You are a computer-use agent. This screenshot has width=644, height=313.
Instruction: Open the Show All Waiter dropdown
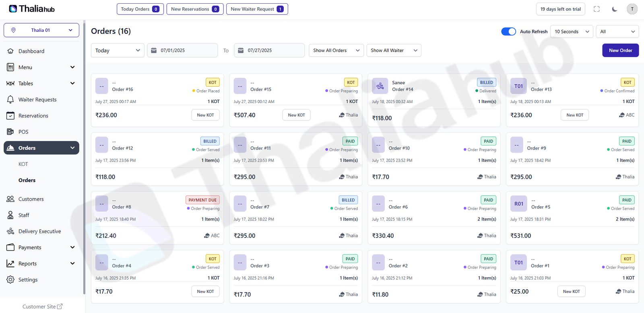394,50
